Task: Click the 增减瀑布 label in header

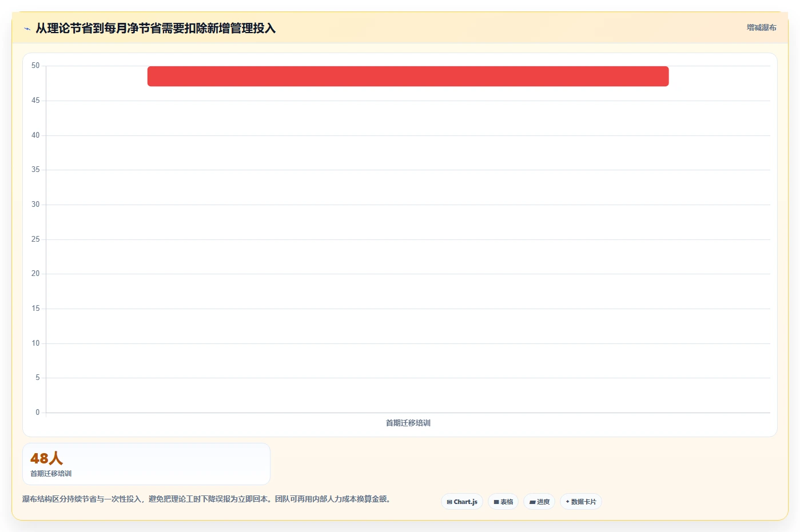Action: click(x=761, y=27)
